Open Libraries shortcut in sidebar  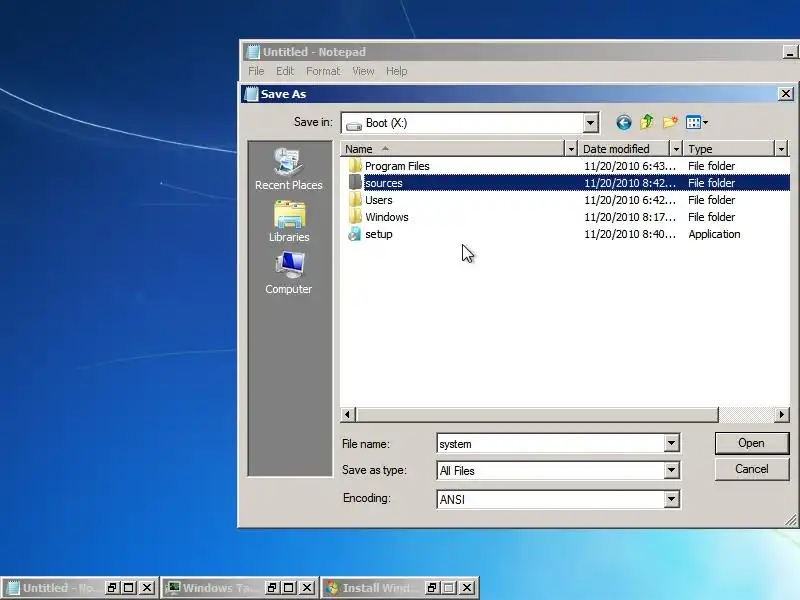[x=289, y=221]
